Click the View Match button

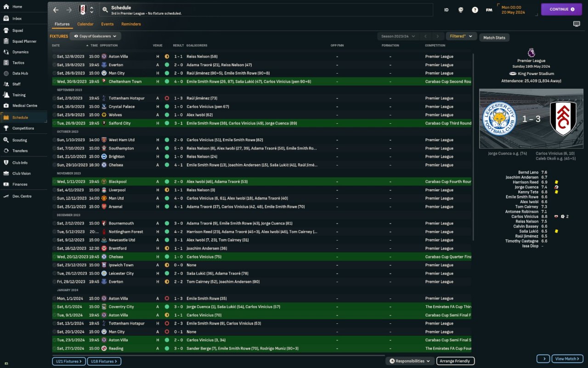coord(567,359)
